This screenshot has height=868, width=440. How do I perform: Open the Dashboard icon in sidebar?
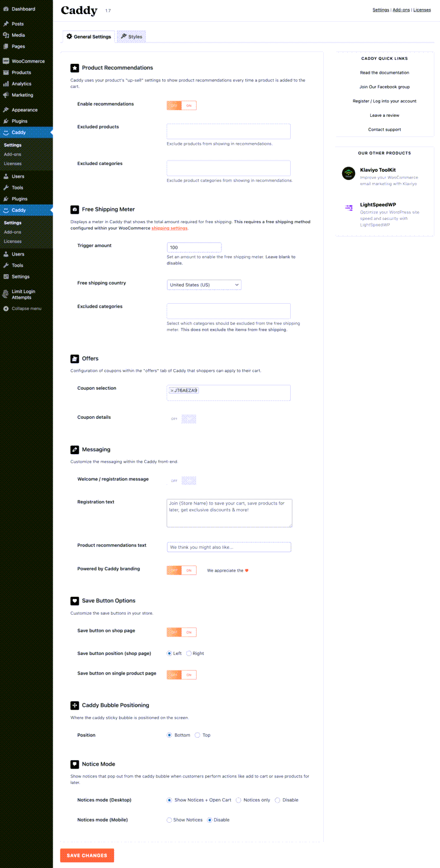click(6, 9)
